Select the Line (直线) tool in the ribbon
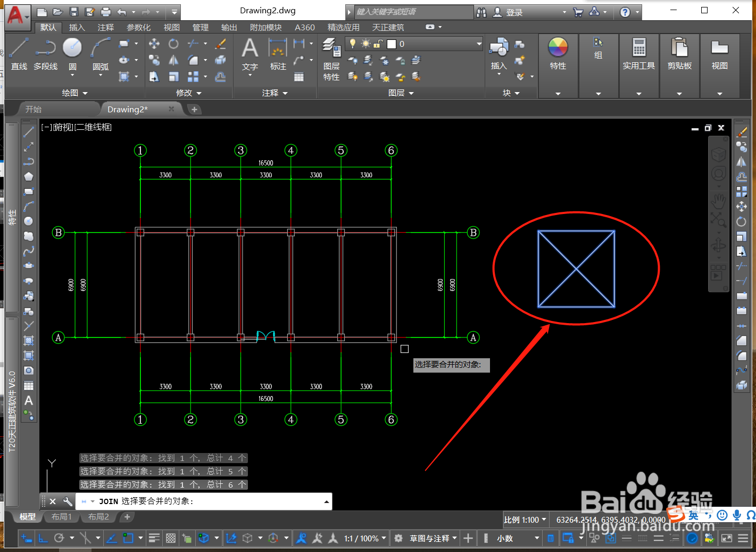The image size is (756, 552). coord(19,54)
